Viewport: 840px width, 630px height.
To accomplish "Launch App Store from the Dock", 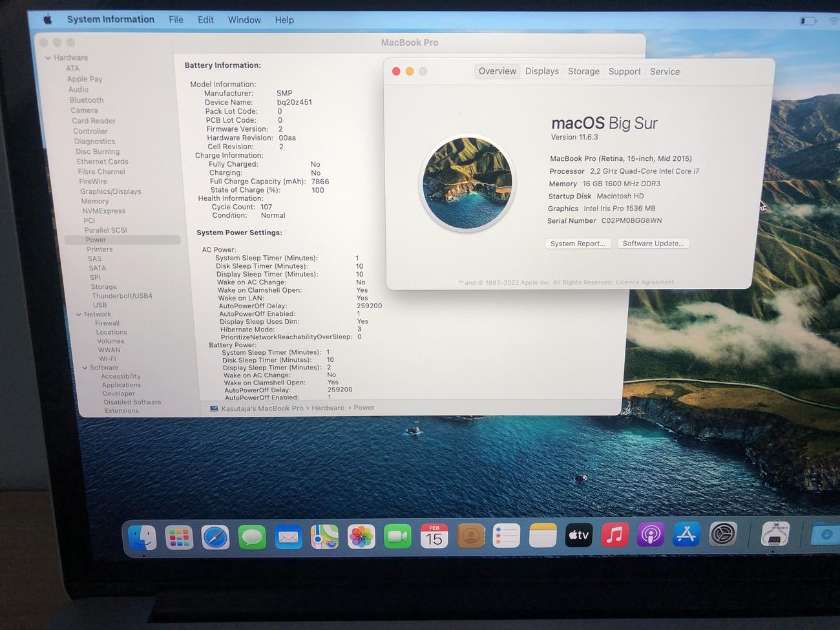I will click(686, 534).
